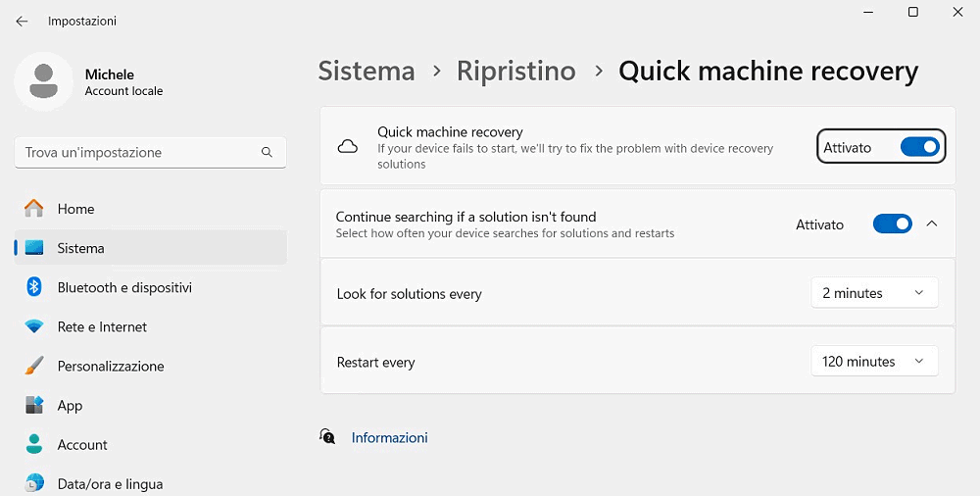Viewport: 980px width, 496px height.
Task: Click the Informazioni help icon
Action: point(328,437)
